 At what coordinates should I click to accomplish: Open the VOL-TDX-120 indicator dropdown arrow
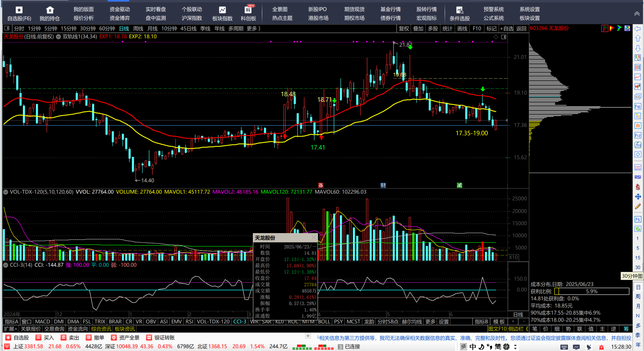point(5,192)
